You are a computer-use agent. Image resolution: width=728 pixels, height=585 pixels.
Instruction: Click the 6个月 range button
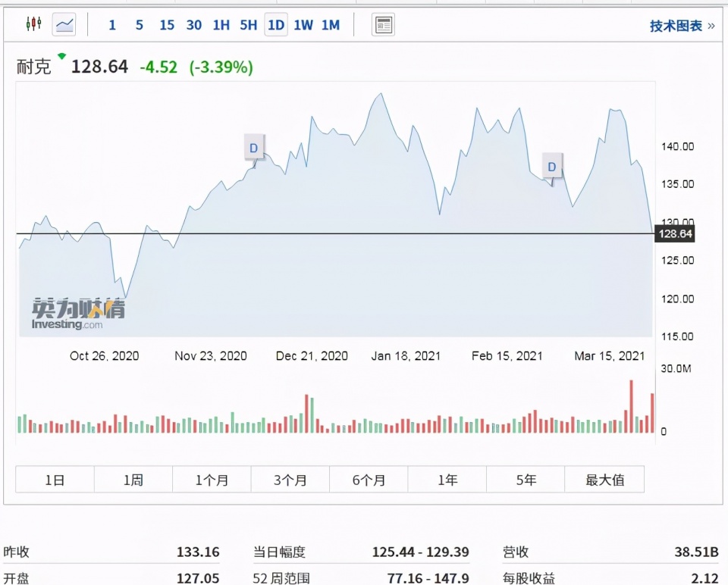pyautogui.click(x=369, y=480)
